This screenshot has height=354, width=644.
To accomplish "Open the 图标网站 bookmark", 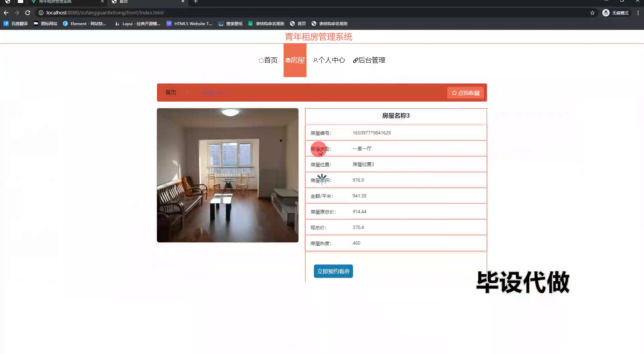I will click(45, 23).
